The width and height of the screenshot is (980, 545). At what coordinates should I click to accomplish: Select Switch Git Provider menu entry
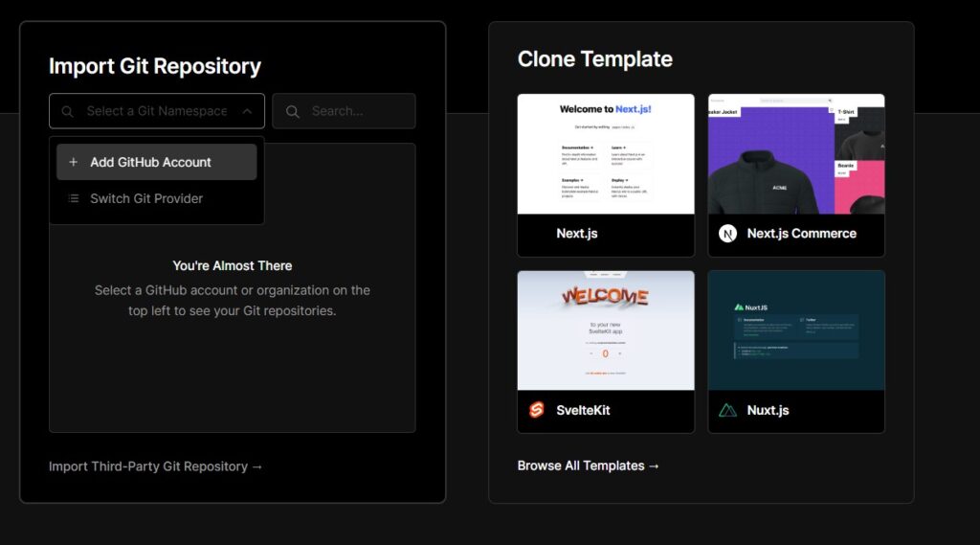(x=146, y=199)
